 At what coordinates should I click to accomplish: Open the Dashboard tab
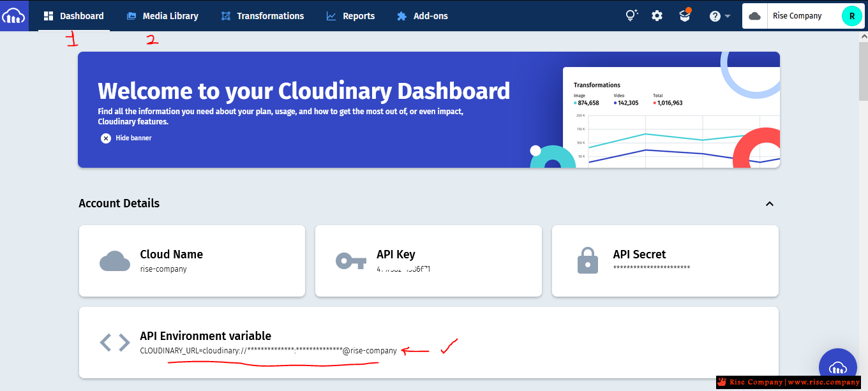point(74,16)
